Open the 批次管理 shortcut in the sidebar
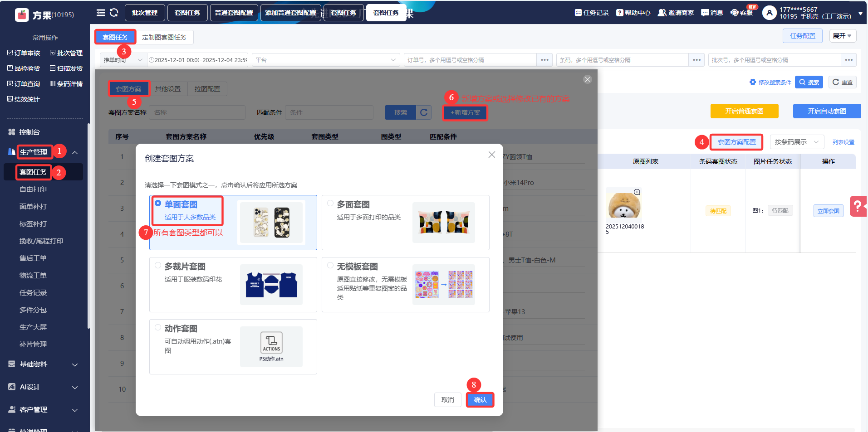 click(x=66, y=53)
